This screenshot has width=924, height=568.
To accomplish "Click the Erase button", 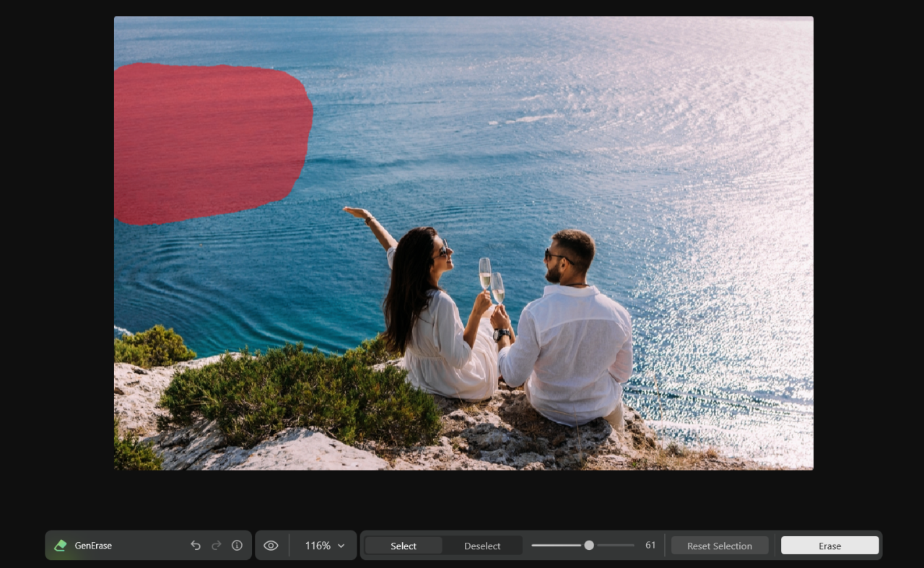I will pos(830,546).
